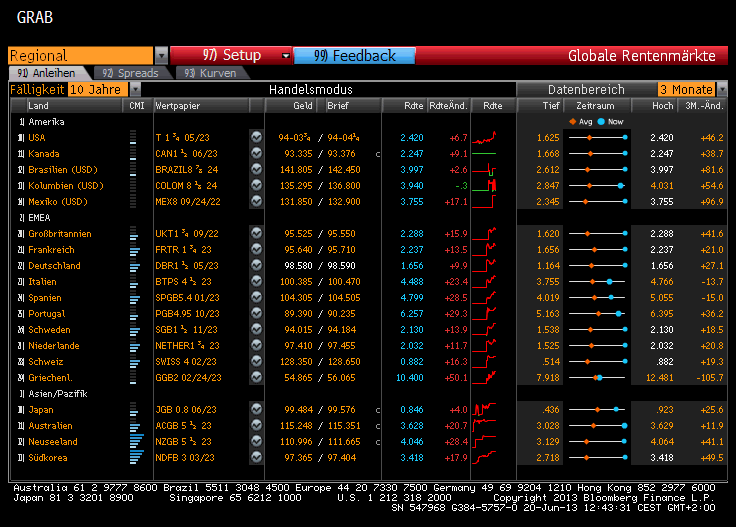Image resolution: width=736 pixels, height=527 pixels.
Task: Click the Hoch value '12.481'
Action: 659,377
